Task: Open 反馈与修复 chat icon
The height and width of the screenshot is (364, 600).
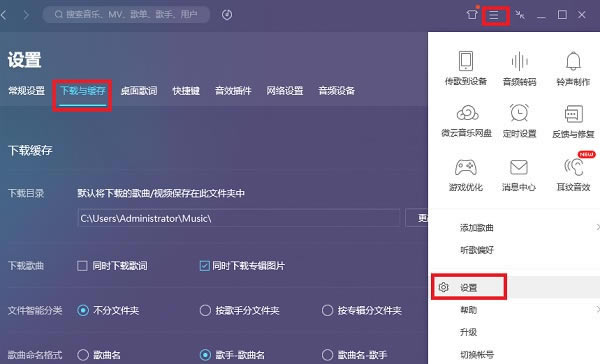Action: (573, 113)
